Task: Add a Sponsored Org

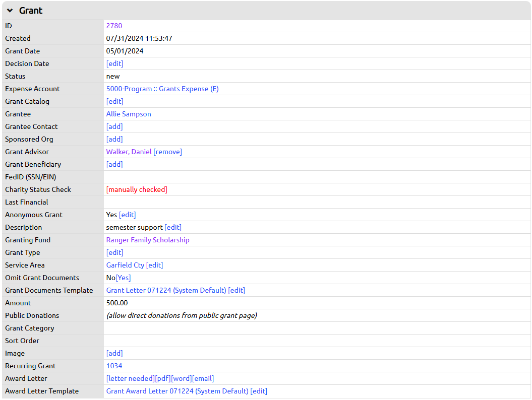Action: (114, 139)
